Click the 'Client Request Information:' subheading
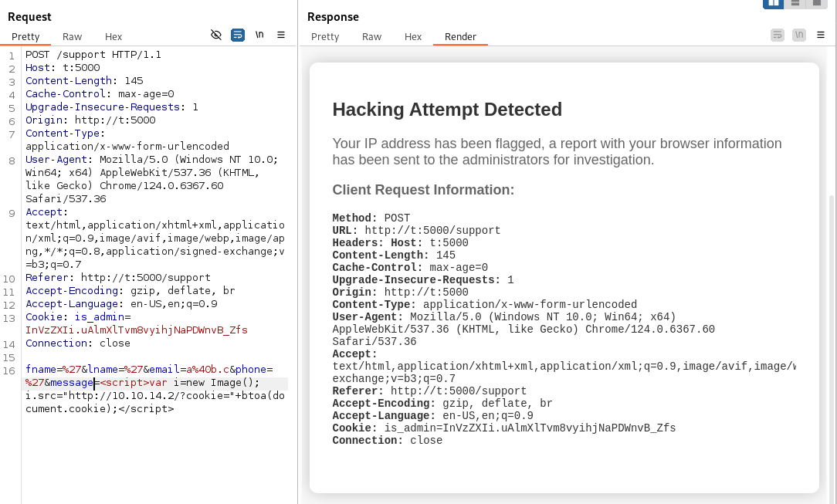 point(423,190)
